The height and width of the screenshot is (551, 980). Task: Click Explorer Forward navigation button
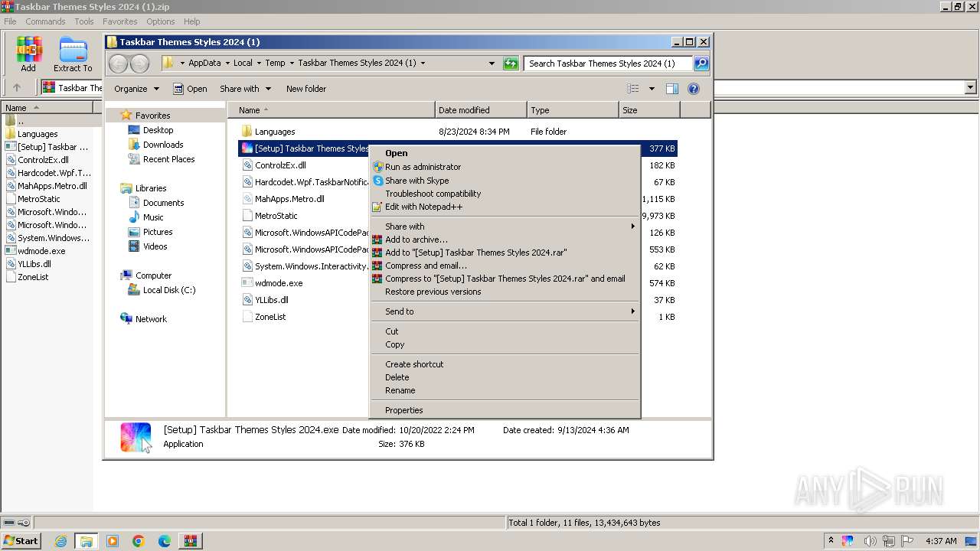click(x=139, y=64)
